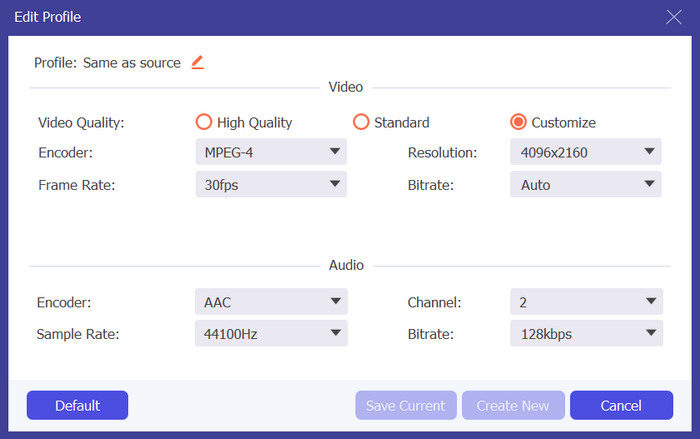Click the Cancel button
Screen dimensions: 700x439
coord(621,405)
